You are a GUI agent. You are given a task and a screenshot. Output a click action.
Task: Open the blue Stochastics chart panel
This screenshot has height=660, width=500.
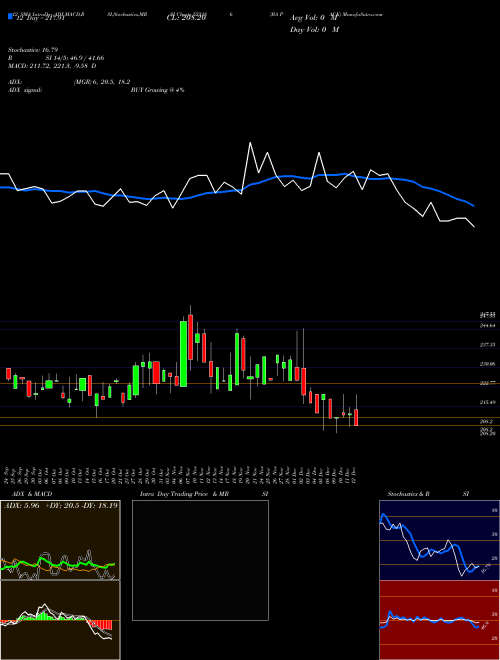pos(439,540)
